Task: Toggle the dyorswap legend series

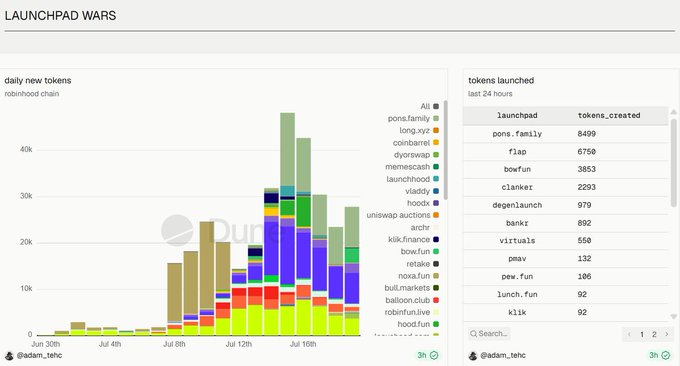Action: [x=416, y=155]
